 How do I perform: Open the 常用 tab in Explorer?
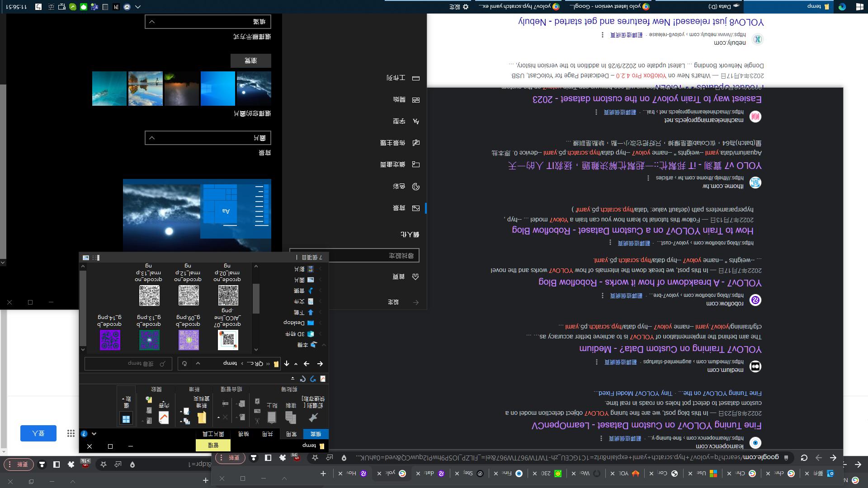292,434
